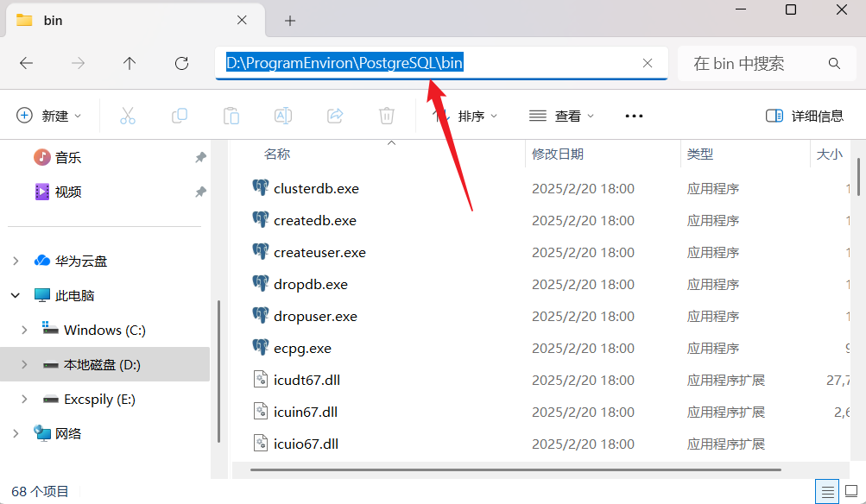Viewport: 866px width, 504px height.
Task: Sort by the 大小 column header
Action: pyautogui.click(x=830, y=154)
